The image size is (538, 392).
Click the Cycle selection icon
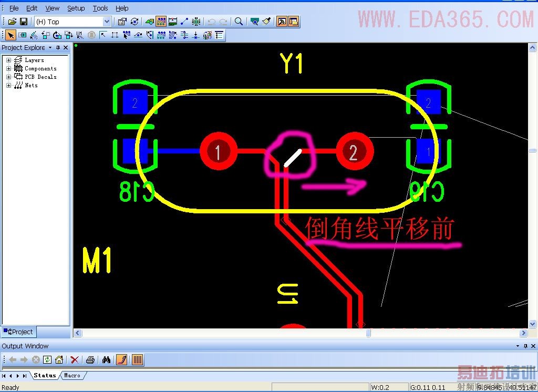[134, 22]
